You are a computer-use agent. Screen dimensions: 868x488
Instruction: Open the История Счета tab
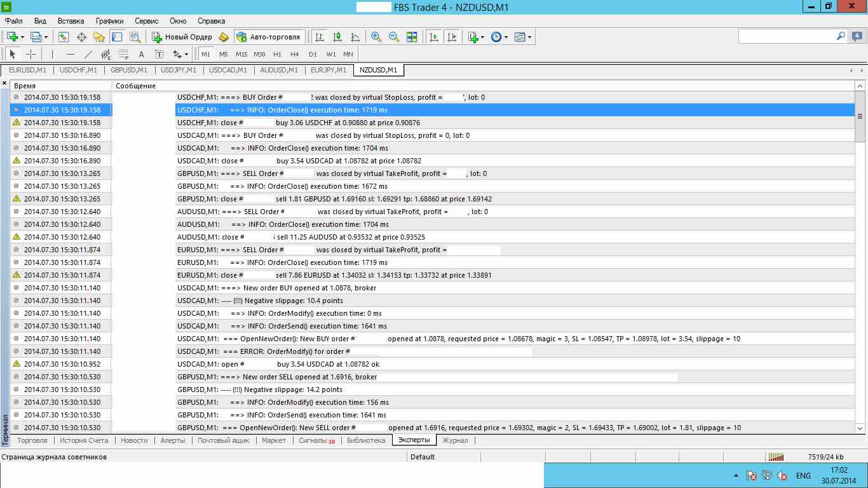[x=84, y=440]
